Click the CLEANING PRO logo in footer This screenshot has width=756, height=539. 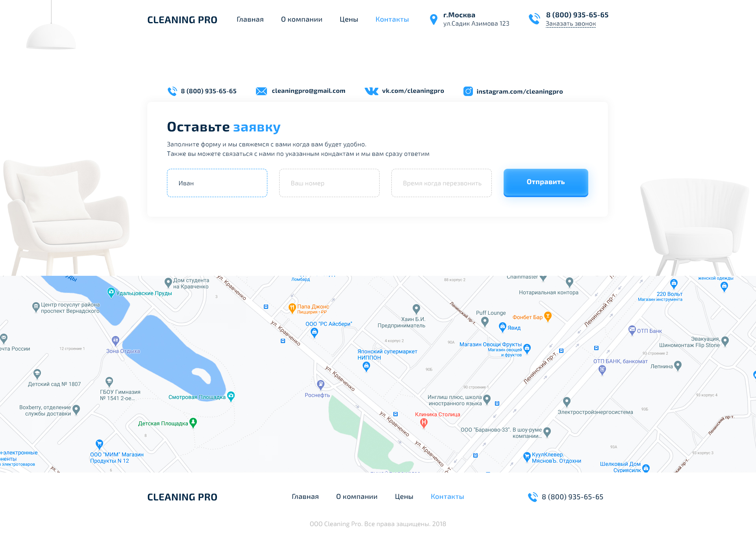click(182, 497)
